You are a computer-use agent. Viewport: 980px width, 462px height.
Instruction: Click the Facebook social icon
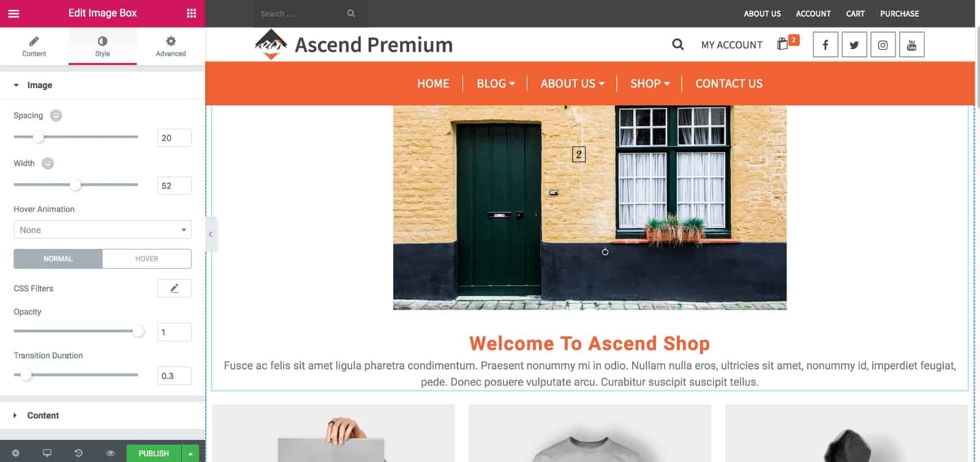click(826, 45)
